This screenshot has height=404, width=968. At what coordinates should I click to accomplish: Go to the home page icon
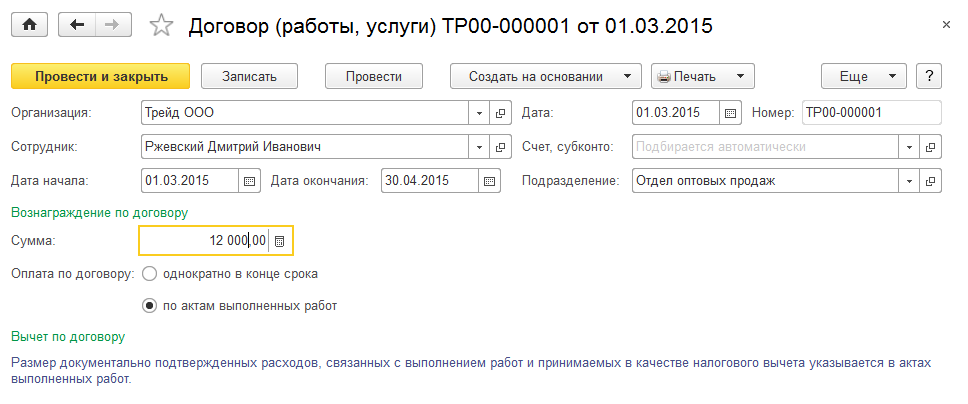[29, 25]
